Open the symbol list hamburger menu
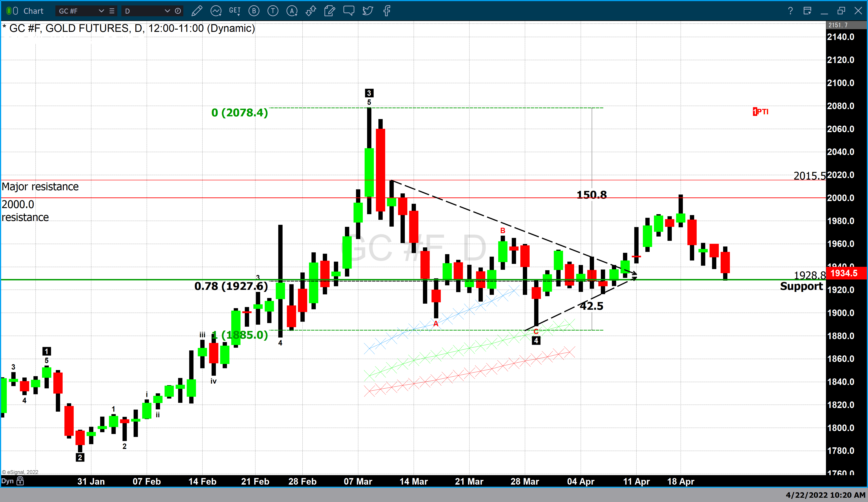The image size is (868, 502). pos(112,11)
